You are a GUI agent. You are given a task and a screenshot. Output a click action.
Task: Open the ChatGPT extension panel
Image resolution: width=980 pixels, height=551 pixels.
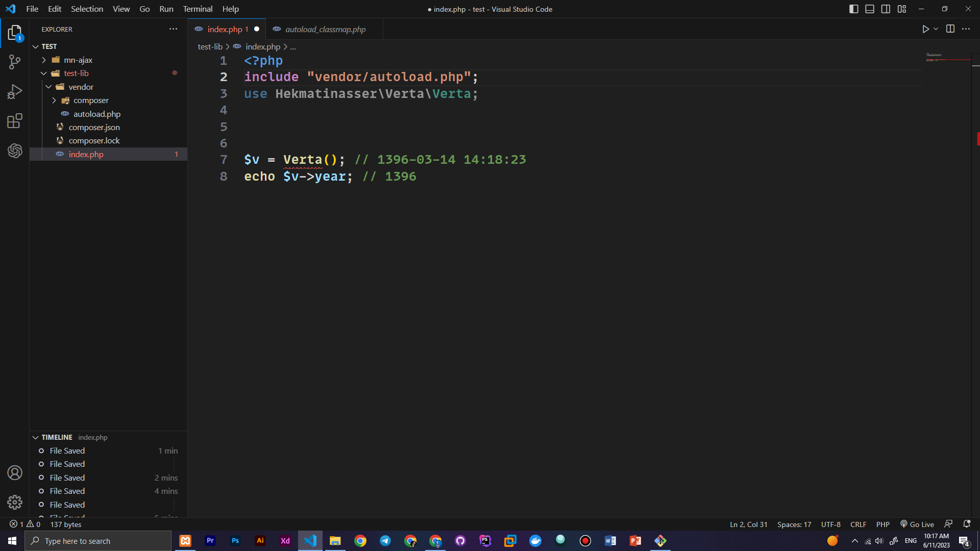coord(15,151)
